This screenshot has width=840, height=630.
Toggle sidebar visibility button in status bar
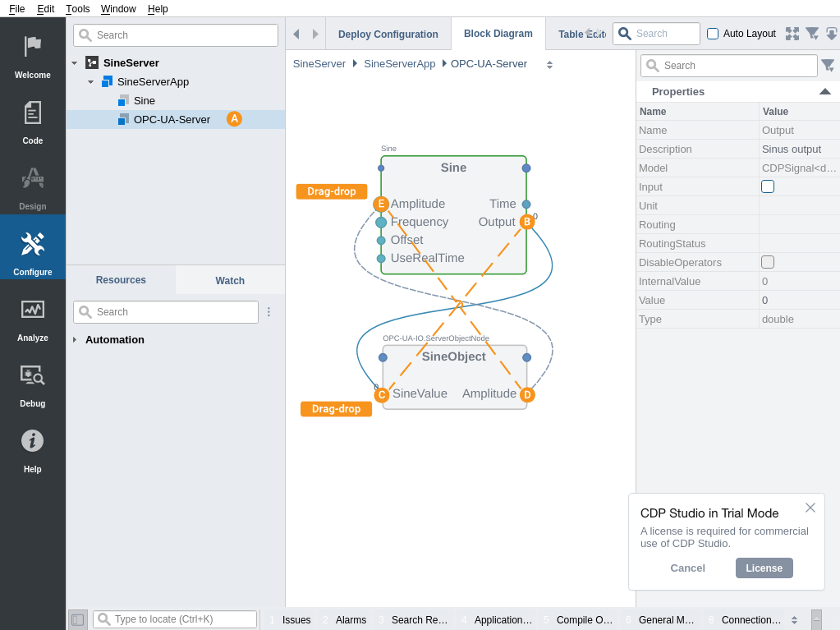pos(77,619)
